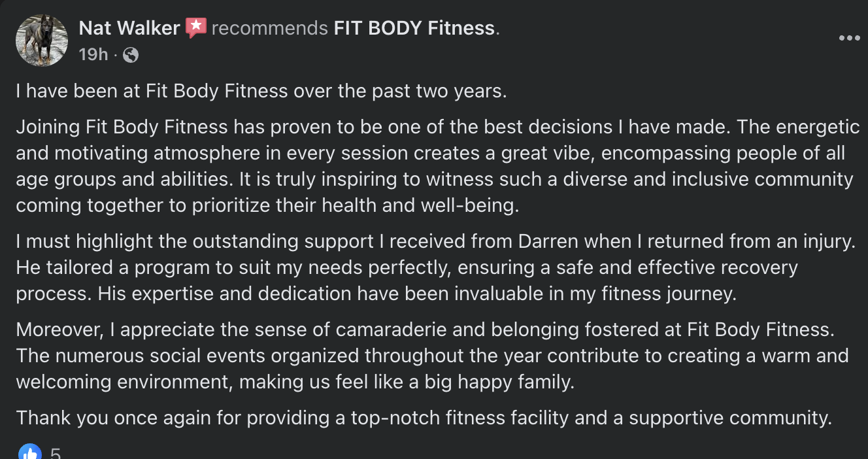Click the word "recommends" in the header

[x=270, y=28]
